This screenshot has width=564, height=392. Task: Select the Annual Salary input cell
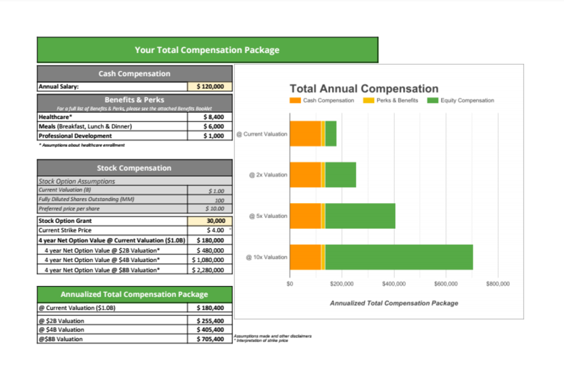point(210,86)
